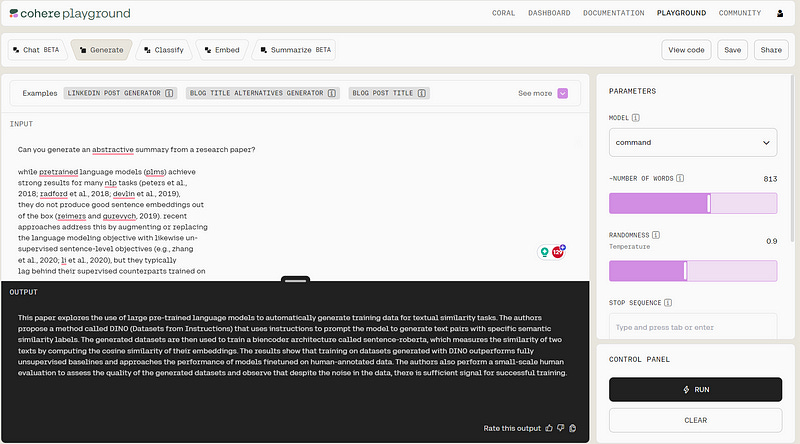Go to Coral in the top navigation
The height and width of the screenshot is (444, 800).
[x=503, y=13]
